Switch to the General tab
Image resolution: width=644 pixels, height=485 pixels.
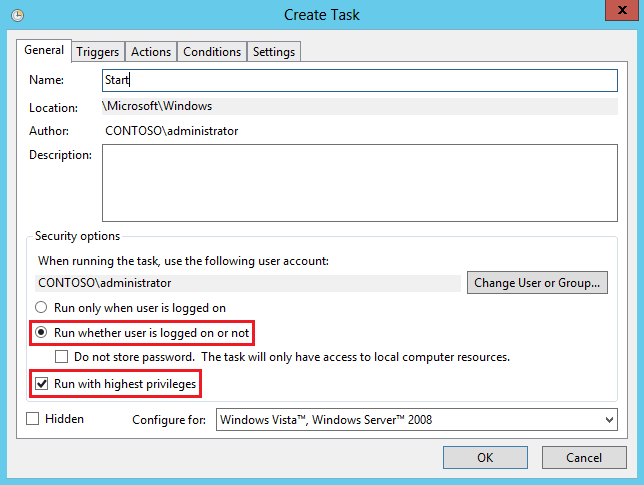(x=44, y=50)
